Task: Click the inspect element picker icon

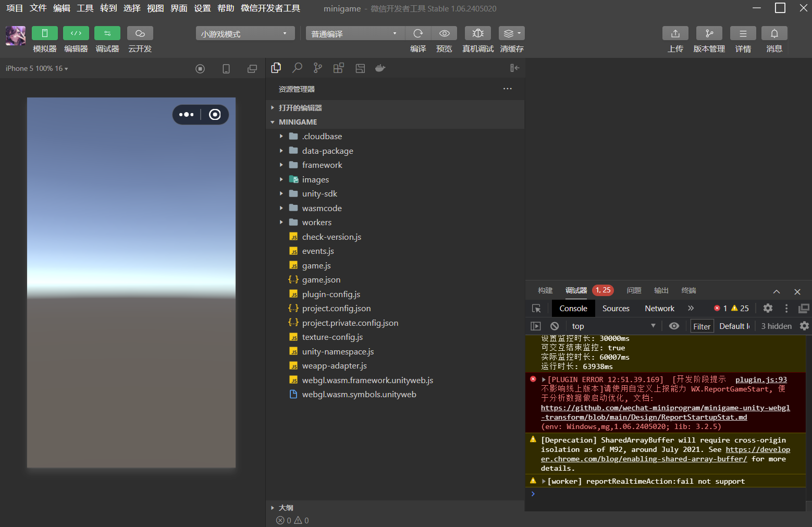Action: tap(536, 308)
